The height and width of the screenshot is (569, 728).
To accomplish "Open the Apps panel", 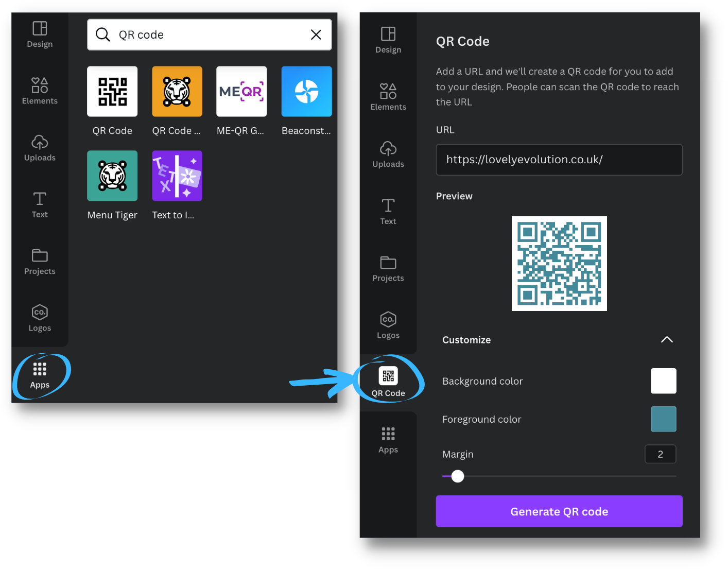I will tap(39, 375).
